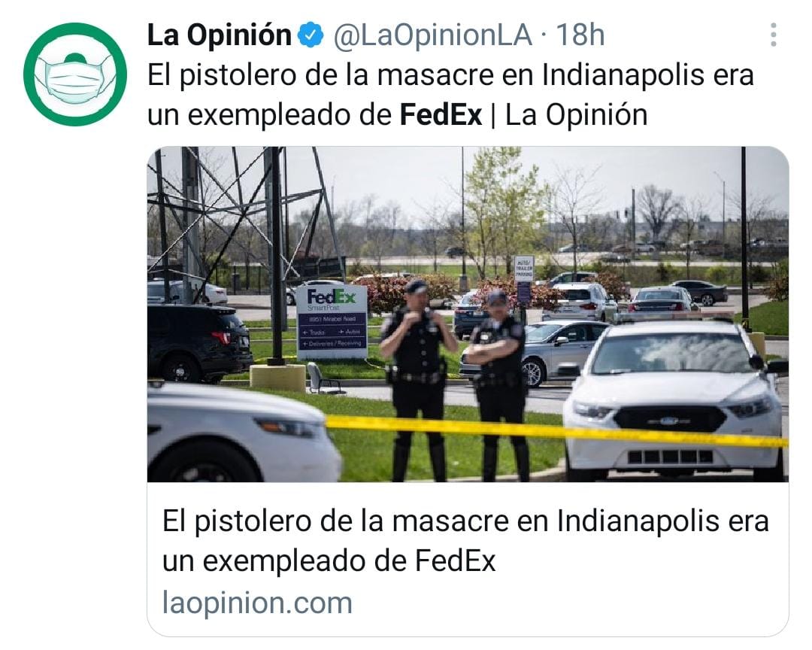Open the laopinion.com domain link
Screen dimensions: 812x650
click(x=257, y=603)
